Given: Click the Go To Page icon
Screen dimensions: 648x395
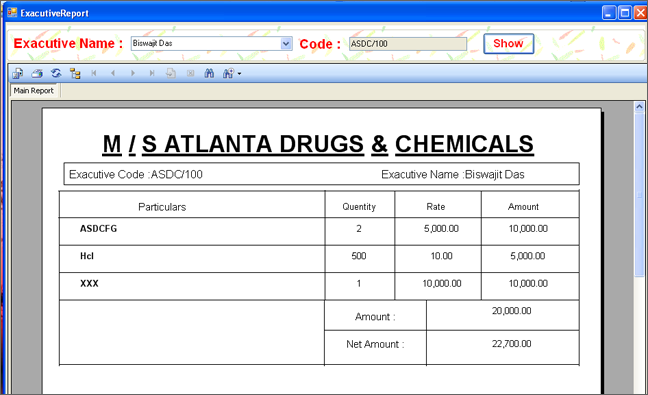Looking at the screenshot, I should pyautogui.click(x=171, y=74).
